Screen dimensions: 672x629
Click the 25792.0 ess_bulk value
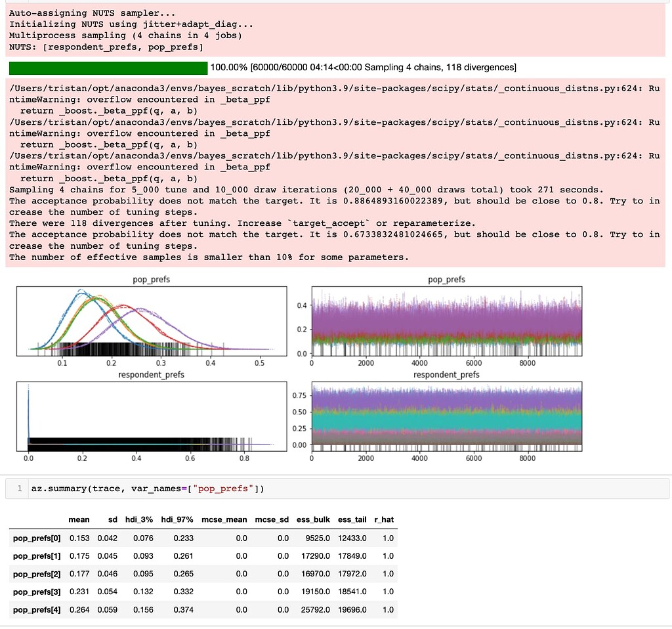(314, 609)
